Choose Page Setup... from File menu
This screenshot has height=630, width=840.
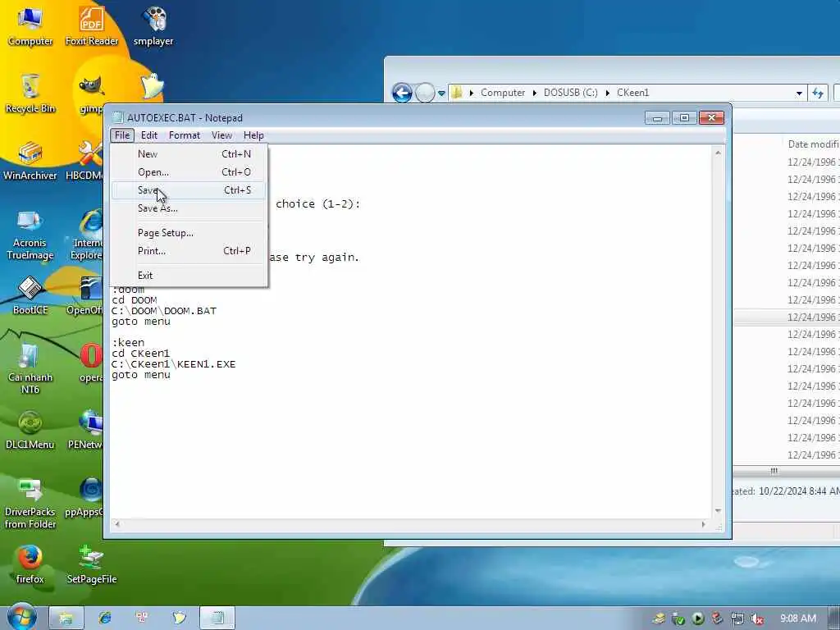tap(189, 233)
